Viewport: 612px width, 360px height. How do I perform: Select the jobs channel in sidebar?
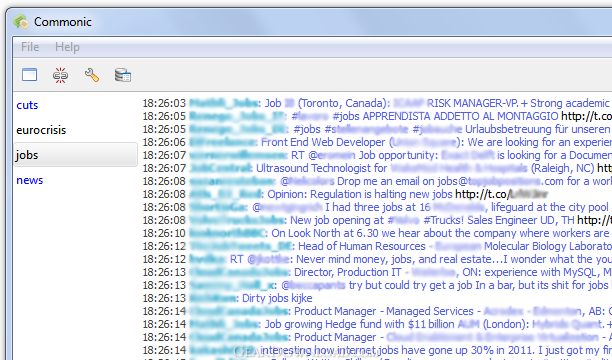(x=75, y=155)
